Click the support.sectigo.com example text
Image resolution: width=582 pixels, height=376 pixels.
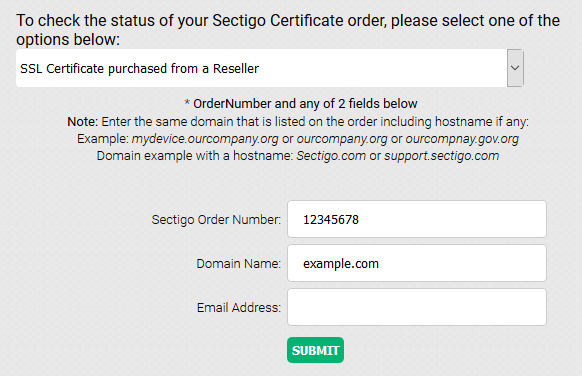(x=442, y=156)
